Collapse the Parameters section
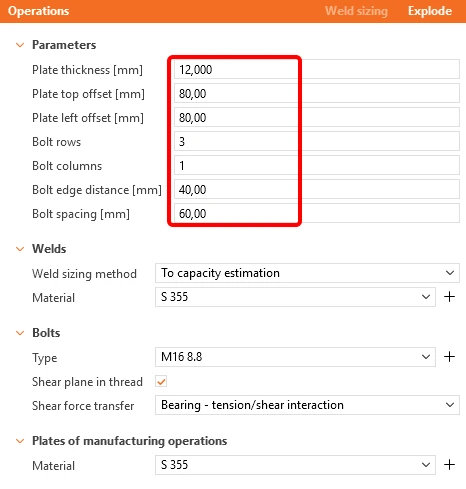The height and width of the screenshot is (489, 466). 20,45
